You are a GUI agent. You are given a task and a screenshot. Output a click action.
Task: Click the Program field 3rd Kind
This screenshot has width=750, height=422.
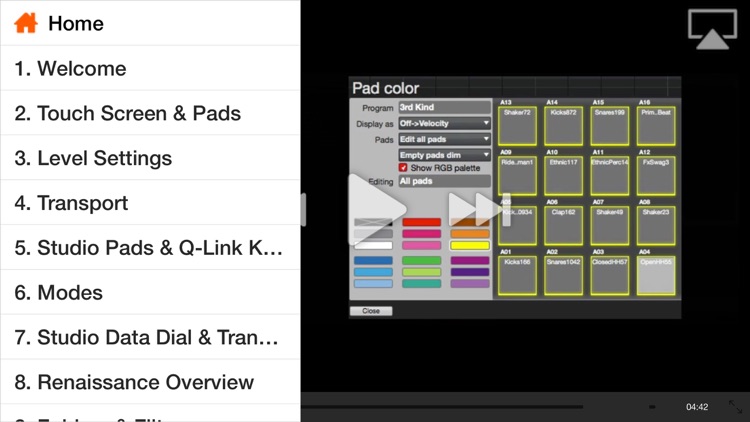coord(444,107)
